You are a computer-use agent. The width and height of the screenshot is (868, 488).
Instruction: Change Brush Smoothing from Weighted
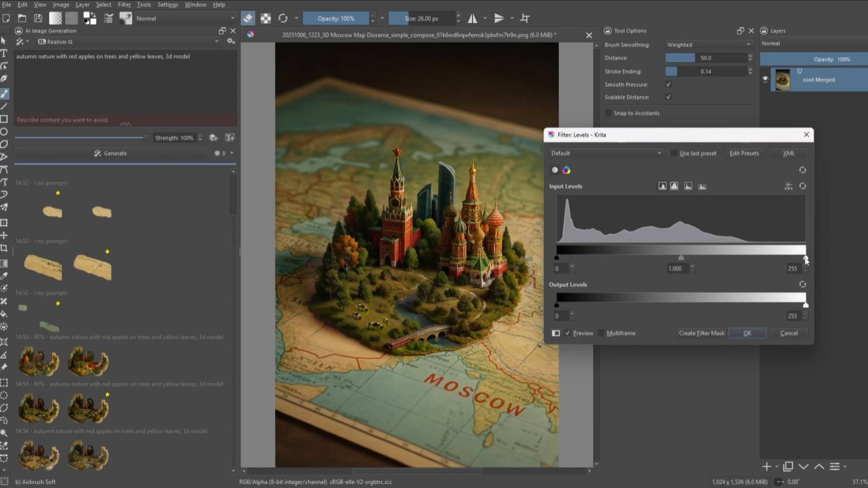click(x=709, y=45)
